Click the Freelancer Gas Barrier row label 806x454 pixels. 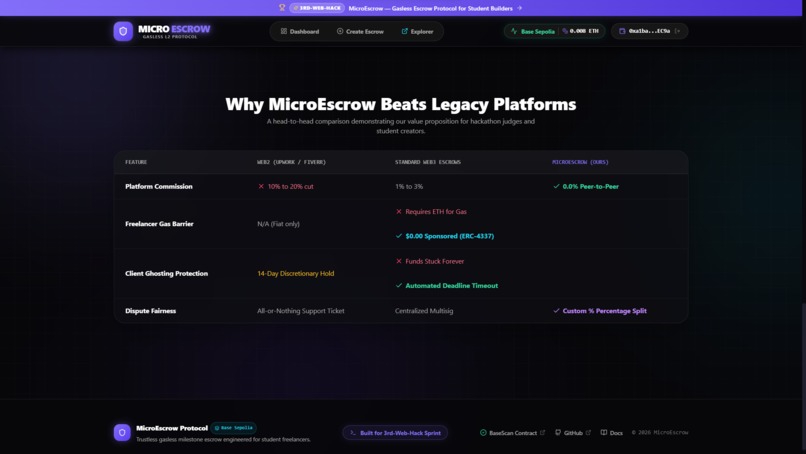pyautogui.click(x=159, y=224)
